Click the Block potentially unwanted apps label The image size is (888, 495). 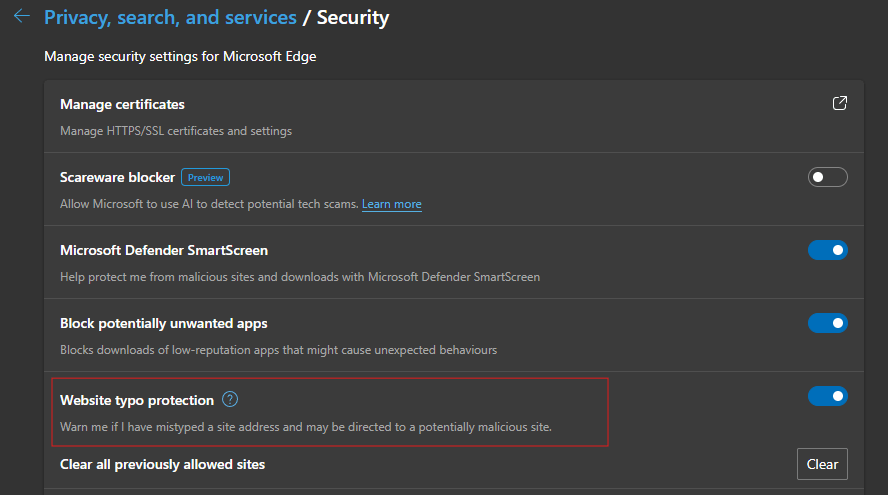click(x=163, y=324)
